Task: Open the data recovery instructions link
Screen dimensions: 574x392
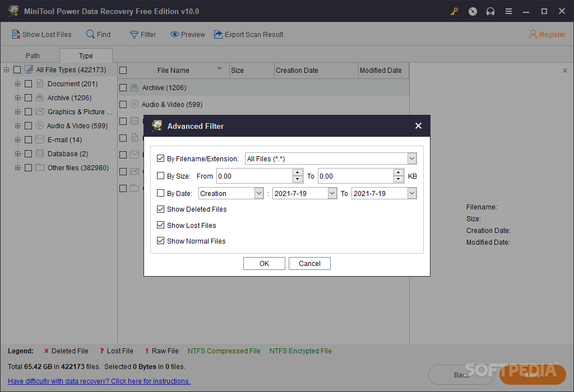Action: pos(99,381)
